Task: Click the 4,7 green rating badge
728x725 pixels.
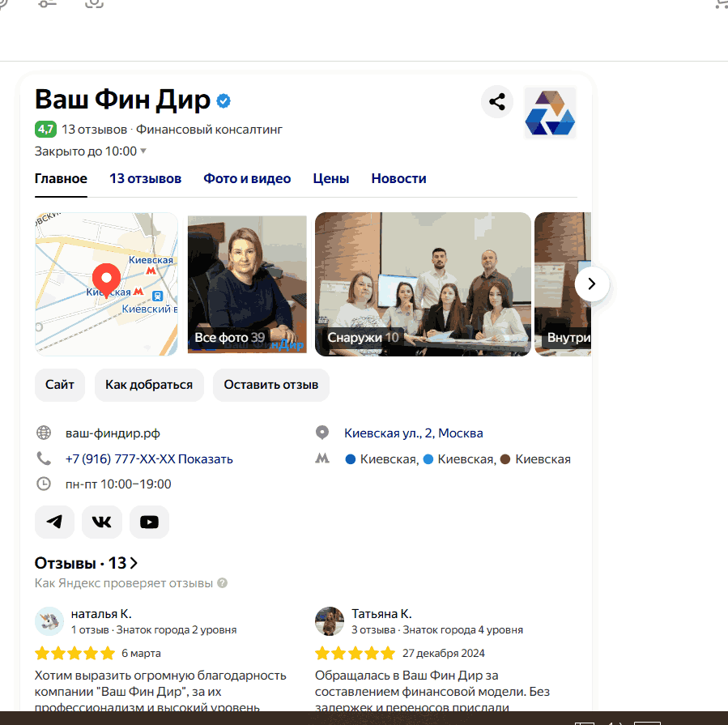Action: (x=45, y=130)
